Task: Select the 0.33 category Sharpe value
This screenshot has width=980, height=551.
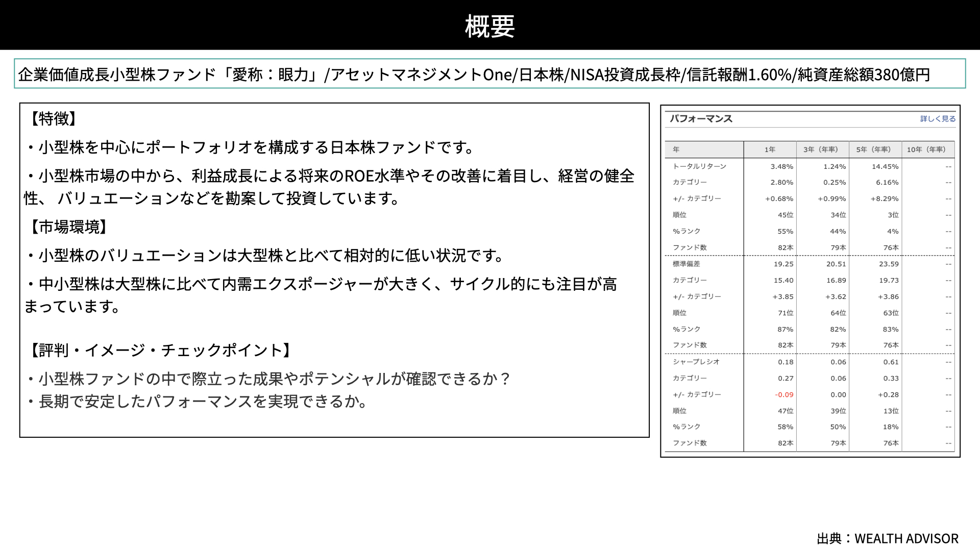Action: (x=891, y=378)
